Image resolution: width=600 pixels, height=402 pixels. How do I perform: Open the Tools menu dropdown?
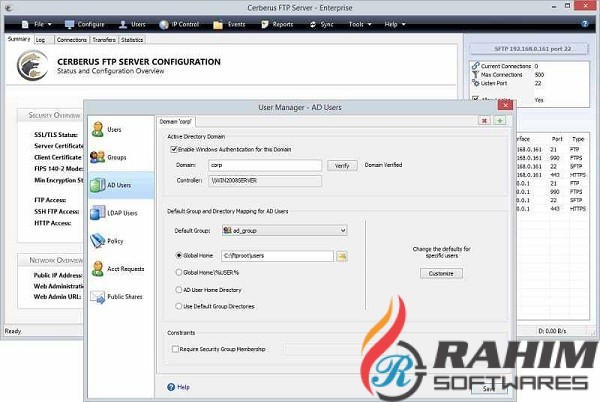tap(360, 24)
